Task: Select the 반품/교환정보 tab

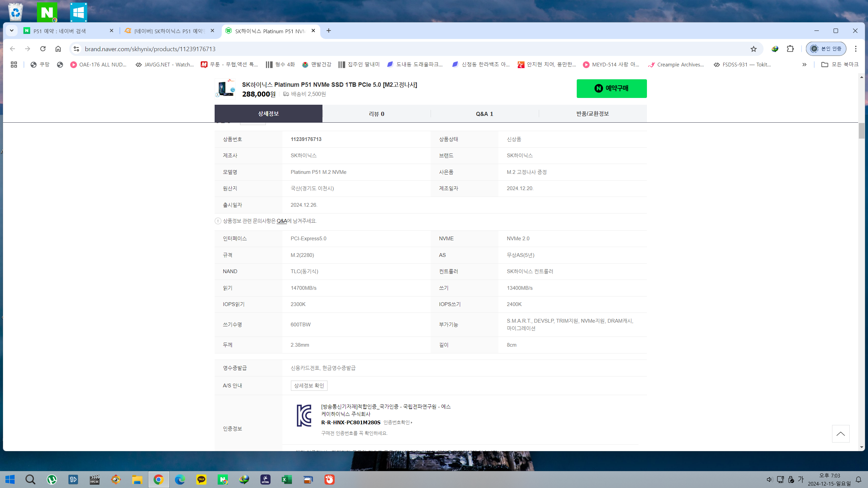Action: click(x=593, y=114)
